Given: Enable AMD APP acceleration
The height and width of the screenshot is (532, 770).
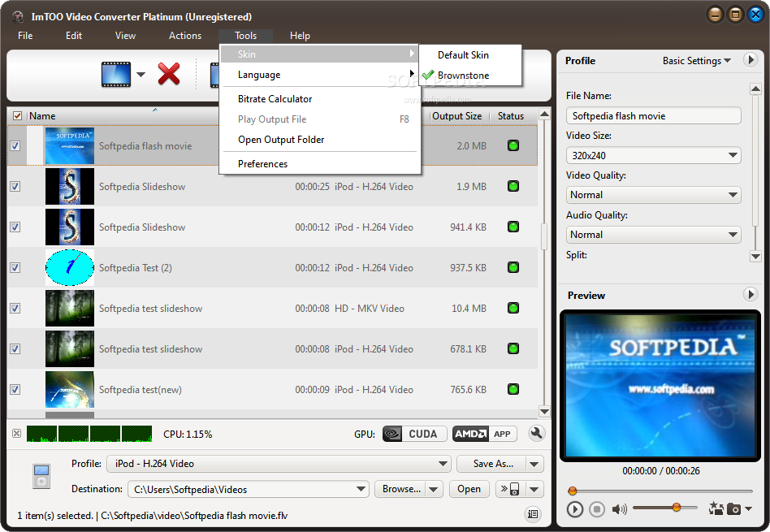Looking at the screenshot, I should 484,434.
